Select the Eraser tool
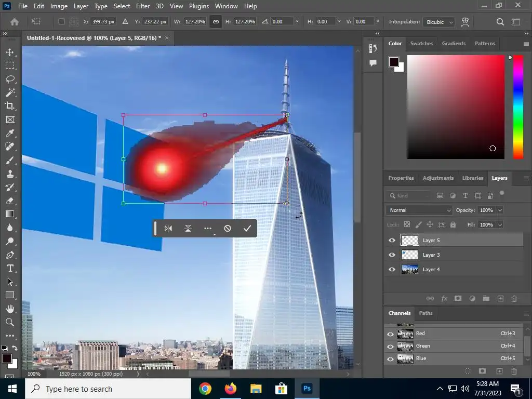The height and width of the screenshot is (399, 532). click(10, 201)
